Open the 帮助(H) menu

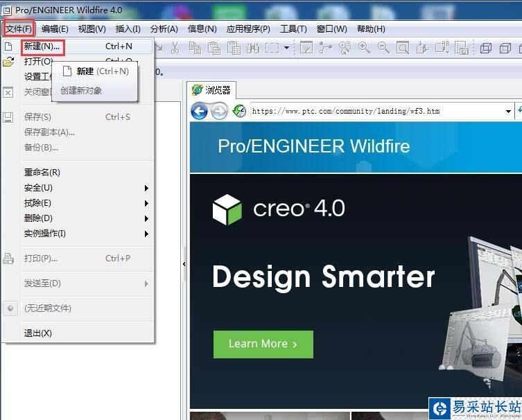click(371, 29)
